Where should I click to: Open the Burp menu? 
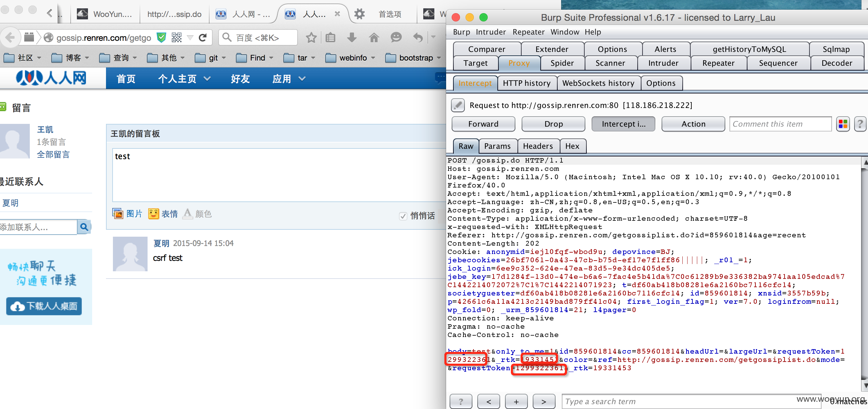click(x=461, y=32)
